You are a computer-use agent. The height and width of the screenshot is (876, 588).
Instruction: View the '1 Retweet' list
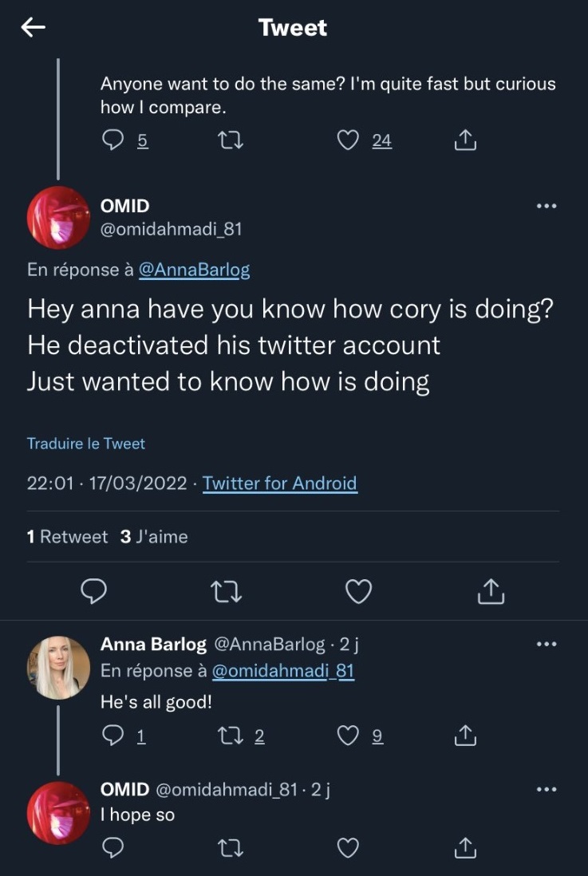(x=67, y=537)
